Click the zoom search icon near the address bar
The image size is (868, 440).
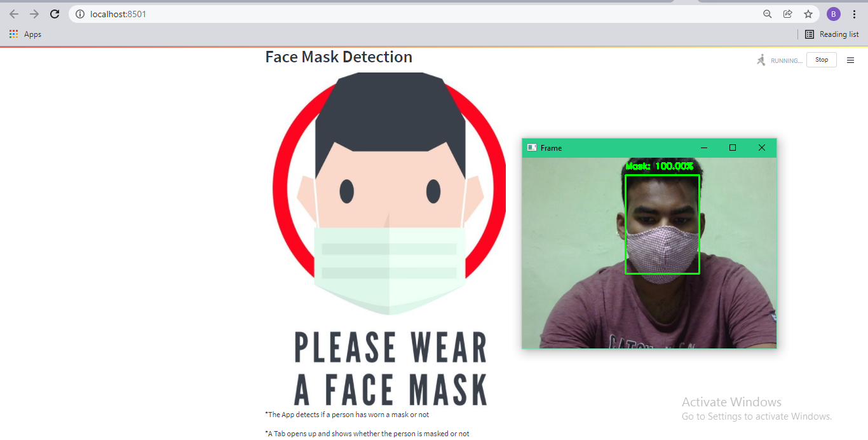767,13
